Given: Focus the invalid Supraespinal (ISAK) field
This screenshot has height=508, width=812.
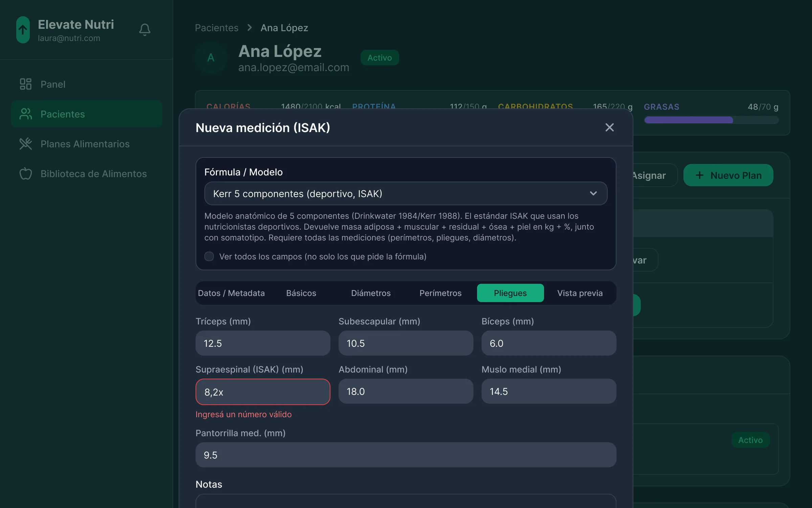Looking at the screenshot, I should click(263, 392).
